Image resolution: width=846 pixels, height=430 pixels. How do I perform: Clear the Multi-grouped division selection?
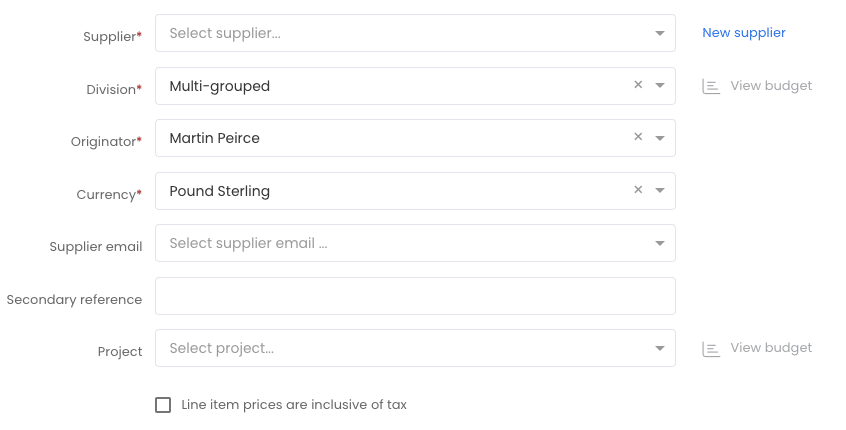tap(638, 85)
